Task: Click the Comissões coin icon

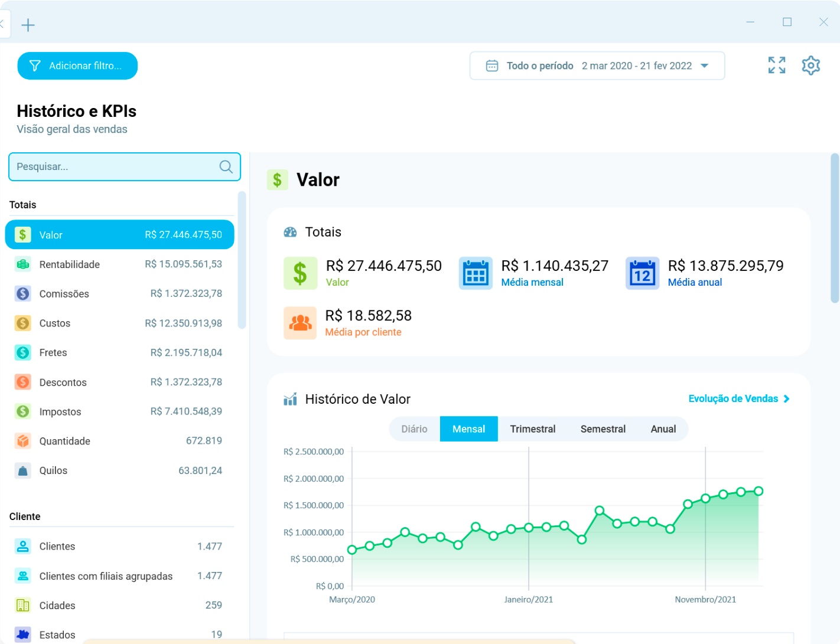Action: coord(22,293)
